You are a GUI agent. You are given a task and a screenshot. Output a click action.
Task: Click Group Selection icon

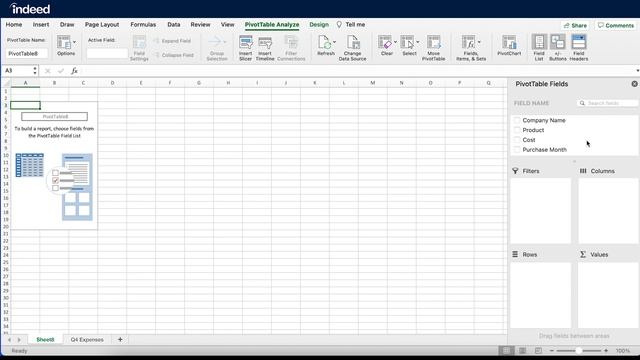pyautogui.click(x=215, y=42)
